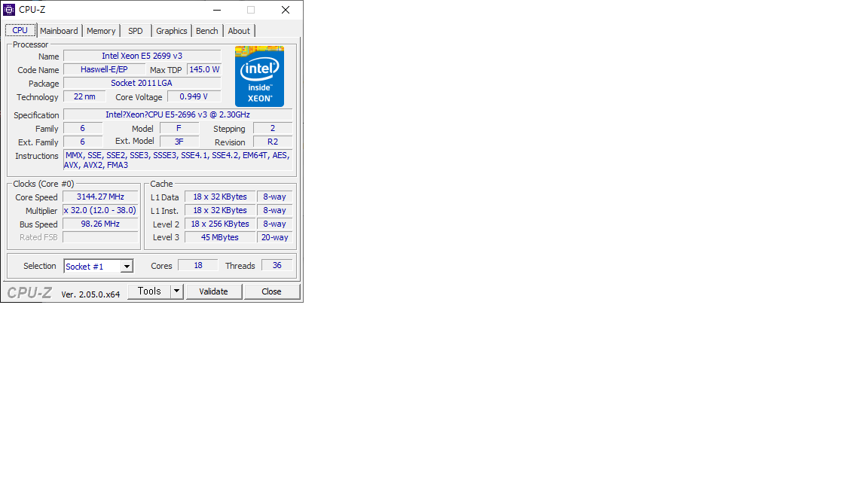868x488 pixels.
Task: Click the Ext. Family value 6
Action: point(83,142)
